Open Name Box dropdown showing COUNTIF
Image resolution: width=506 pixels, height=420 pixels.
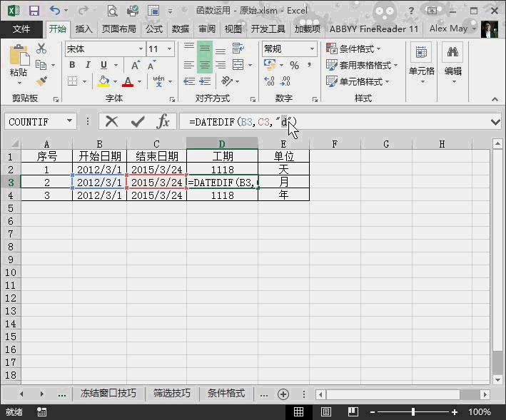[x=69, y=121]
